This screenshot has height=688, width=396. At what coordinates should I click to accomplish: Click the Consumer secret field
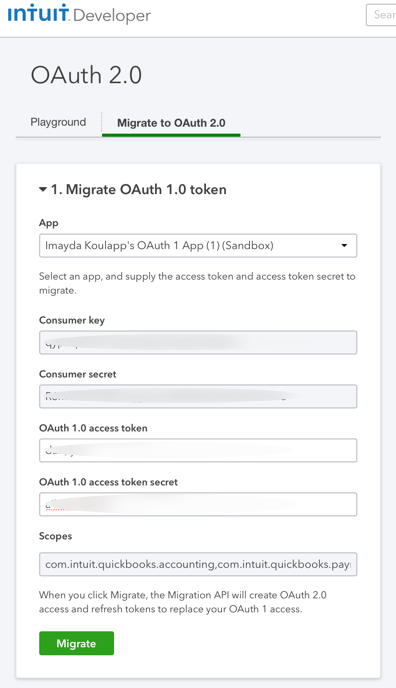(x=198, y=396)
